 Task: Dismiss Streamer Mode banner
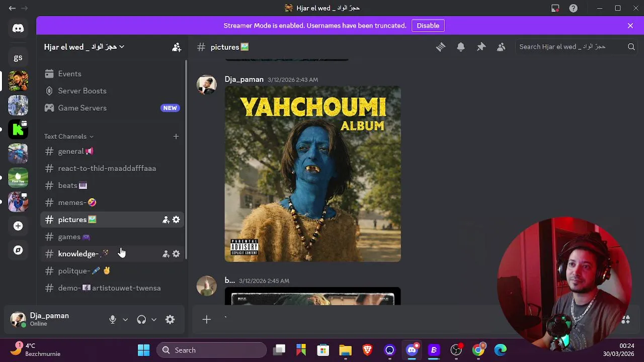630,26
